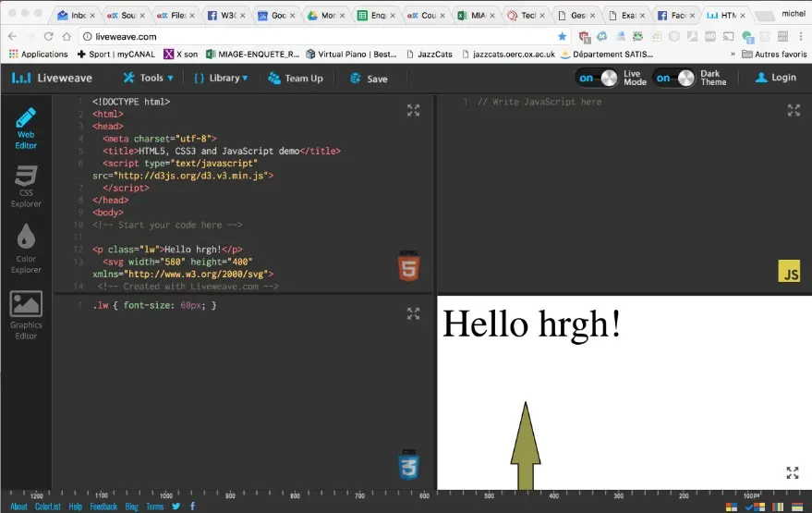Open the About link in footer
The height and width of the screenshot is (513, 812).
tap(18, 507)
